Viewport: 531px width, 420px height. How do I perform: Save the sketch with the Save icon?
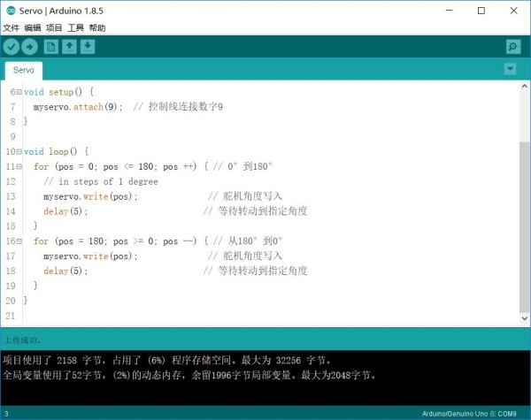88,47
